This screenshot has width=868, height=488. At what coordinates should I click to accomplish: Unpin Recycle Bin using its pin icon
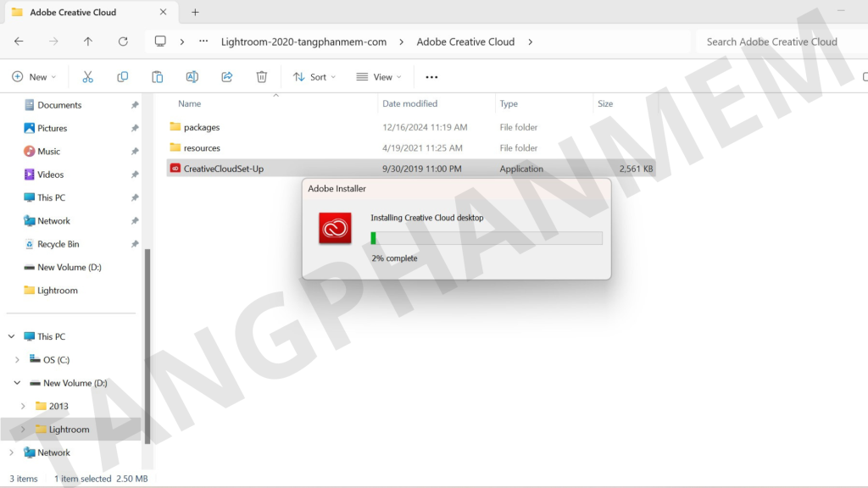coord(135,244)
